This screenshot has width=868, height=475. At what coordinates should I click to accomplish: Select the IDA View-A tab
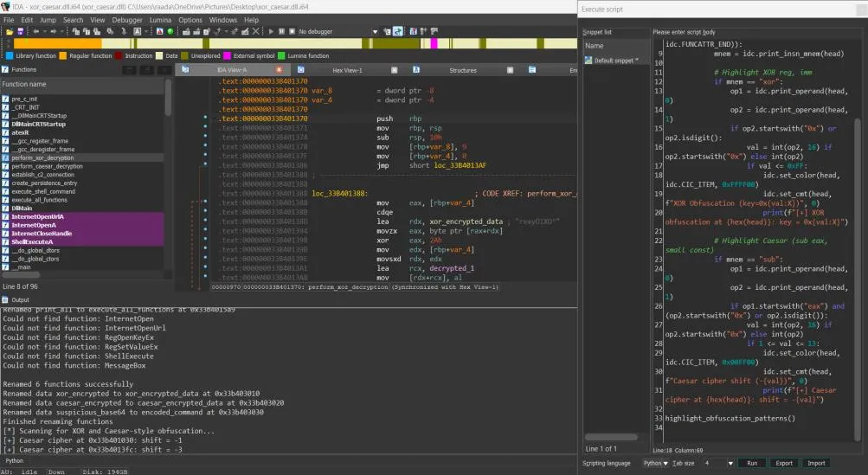click(232, 70)
